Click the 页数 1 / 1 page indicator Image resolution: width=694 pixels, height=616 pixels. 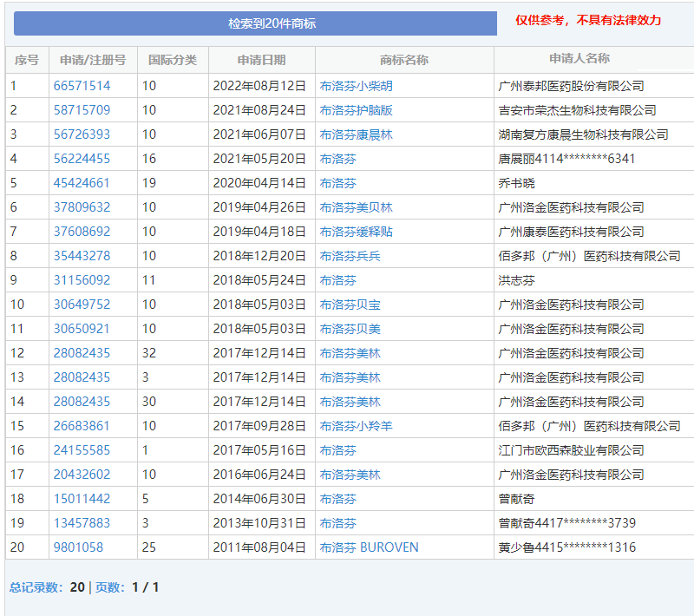(127, 587)
